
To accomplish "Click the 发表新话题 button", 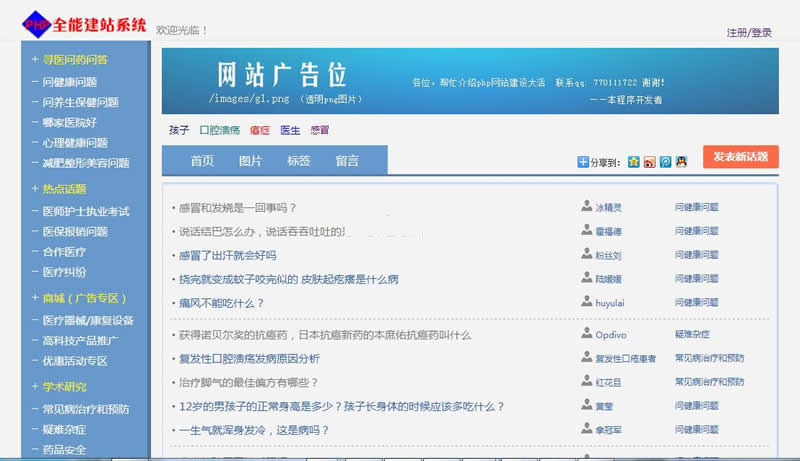I will 740,157.
